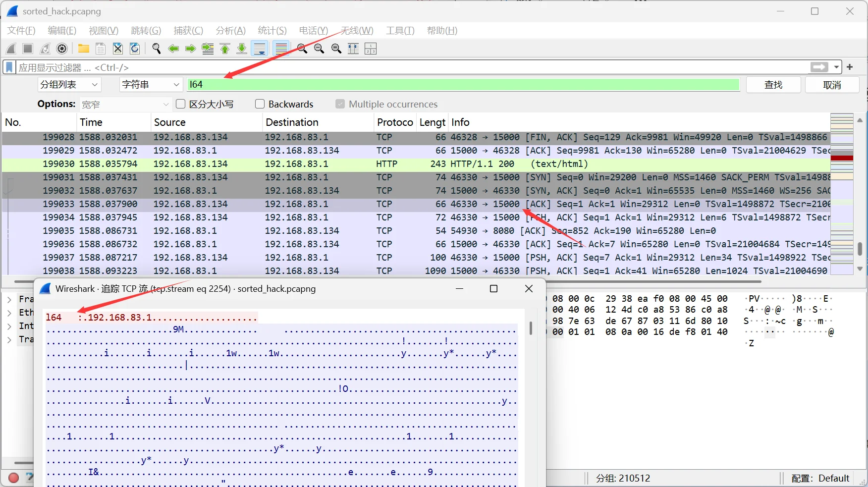Go to specified packet icon
Viewport: 868px width, 487px height.
click(x=208, y=49)
